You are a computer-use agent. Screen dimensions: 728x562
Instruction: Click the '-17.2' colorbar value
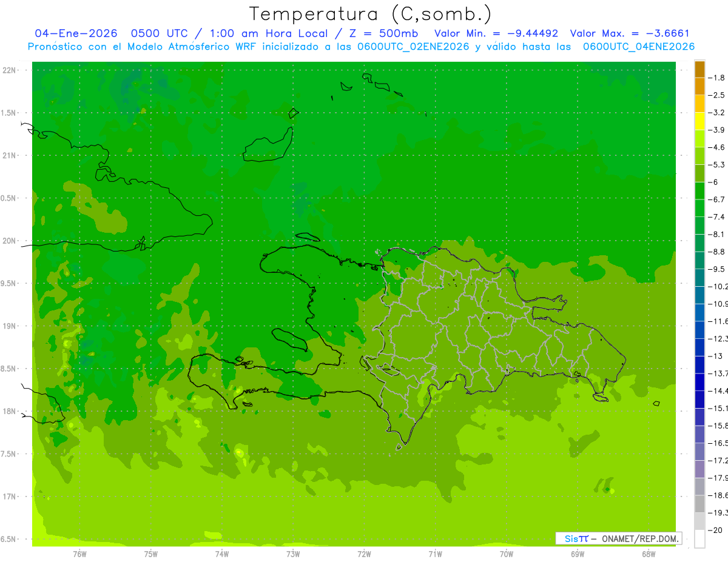point(718,461)
